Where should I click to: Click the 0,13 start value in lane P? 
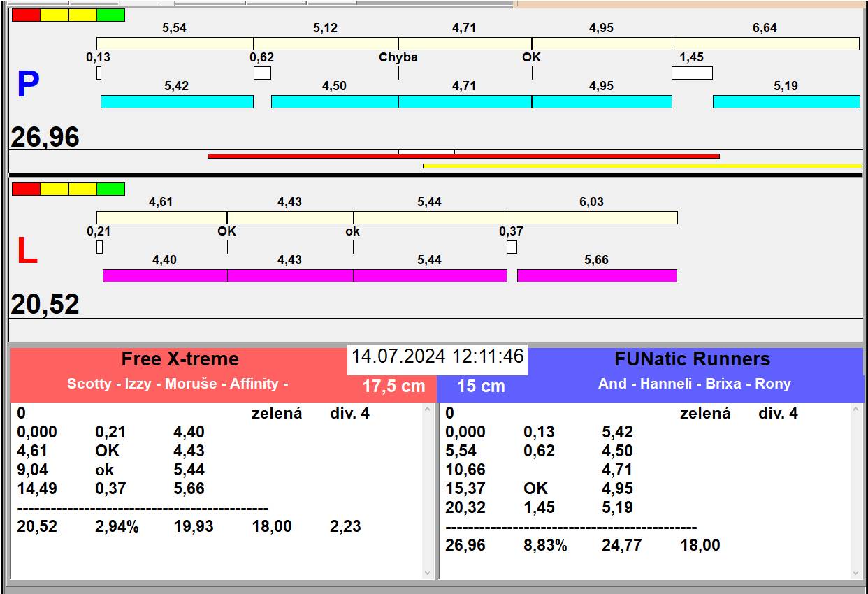coord(98,57)
